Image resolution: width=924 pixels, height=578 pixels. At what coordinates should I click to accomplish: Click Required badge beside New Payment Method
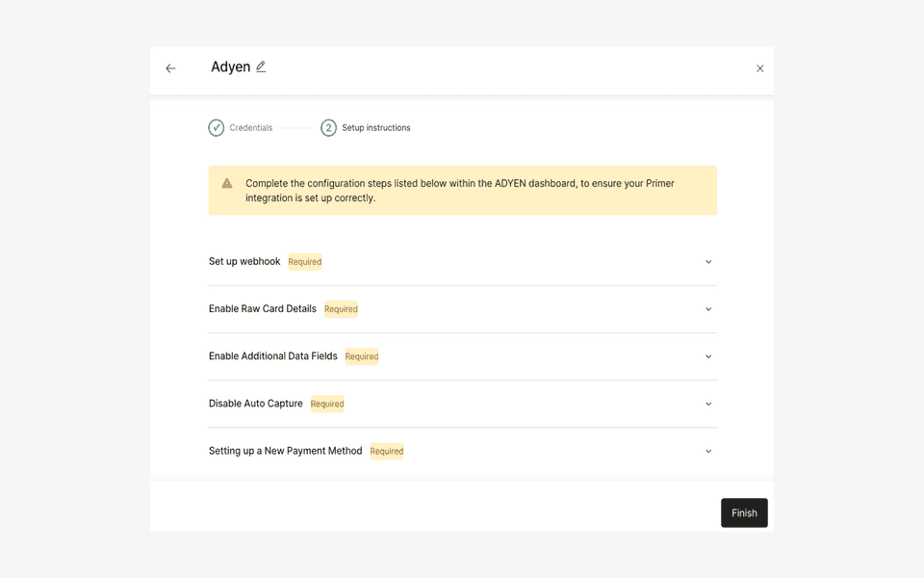click(x=387, y=451)
